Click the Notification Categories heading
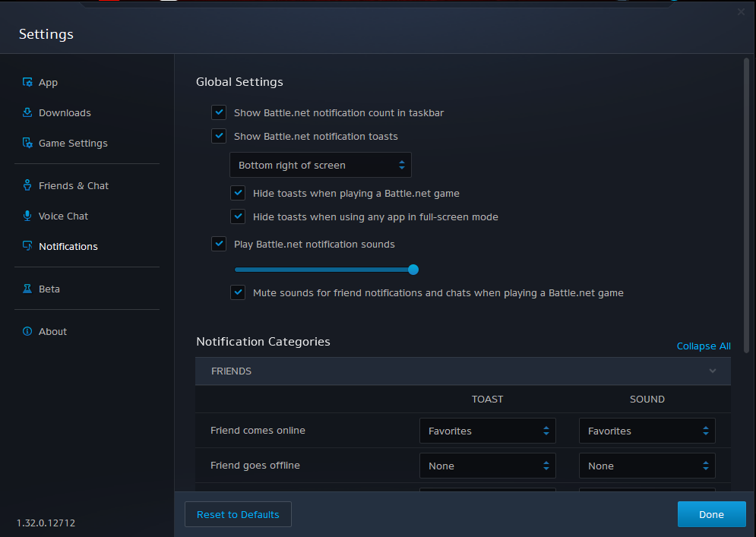 point(263,342)
